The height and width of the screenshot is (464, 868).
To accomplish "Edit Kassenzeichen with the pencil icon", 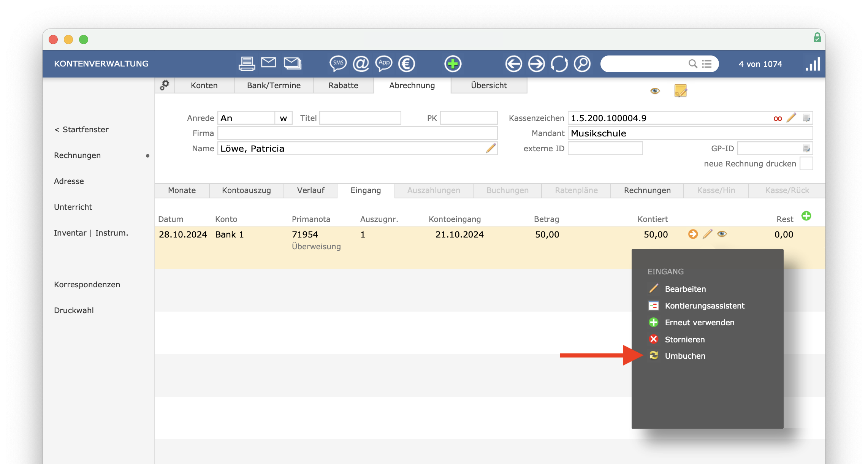I will 791,117.
